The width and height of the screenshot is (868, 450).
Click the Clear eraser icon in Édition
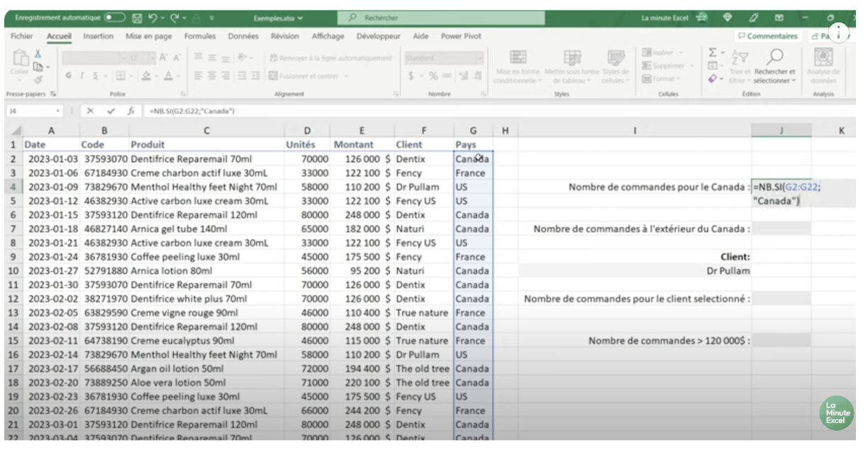pos(713,79)
